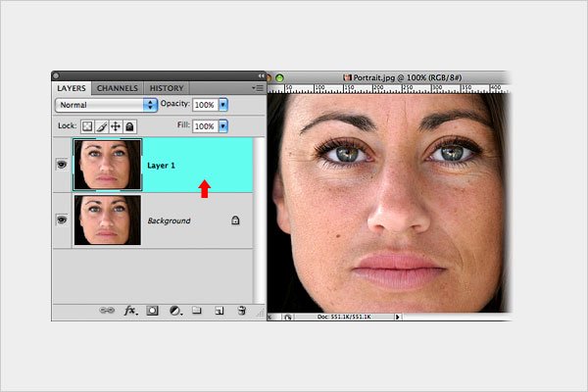588x392 pixels.
Task: Select the Layers tab
Action: click(72, 88)
